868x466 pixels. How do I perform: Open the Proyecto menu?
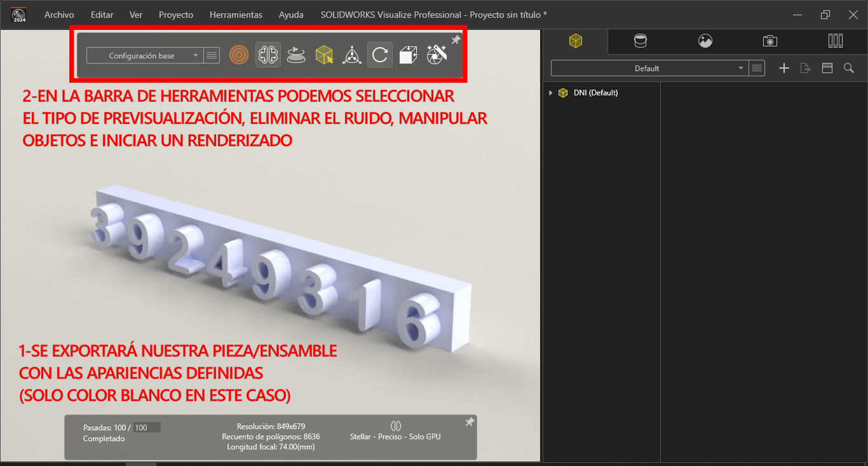point(176,15)
